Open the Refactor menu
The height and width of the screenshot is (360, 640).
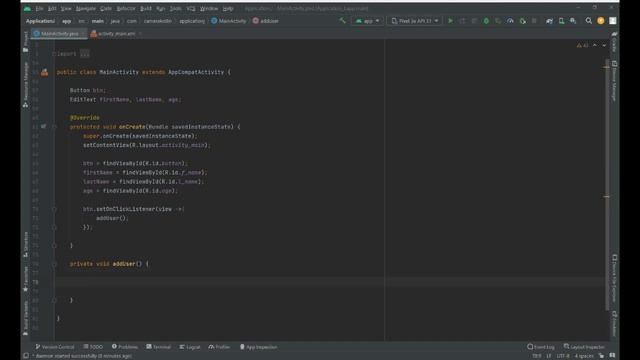pos(126,8)
